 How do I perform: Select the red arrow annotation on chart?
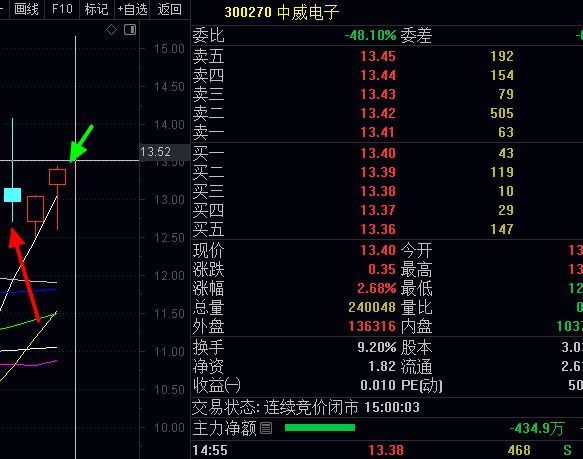point(24,274)
